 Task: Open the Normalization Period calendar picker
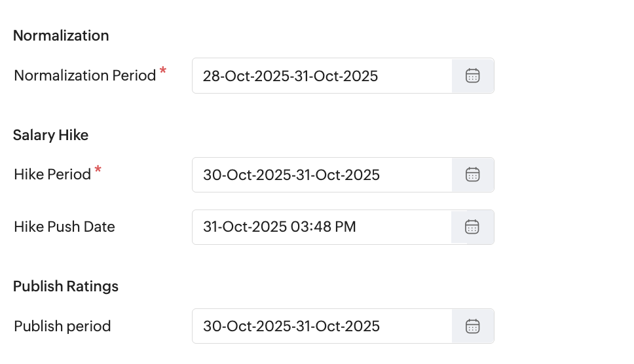pyautogui.click(x=472, y=76)
